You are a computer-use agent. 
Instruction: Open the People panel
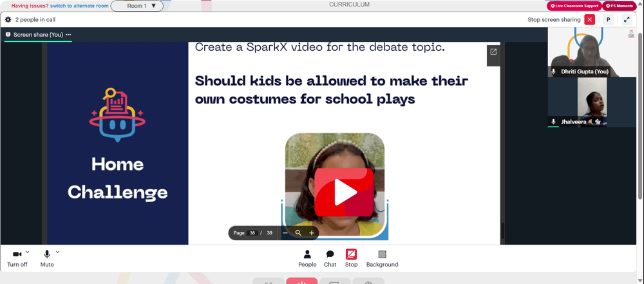(x=307, y=258)
